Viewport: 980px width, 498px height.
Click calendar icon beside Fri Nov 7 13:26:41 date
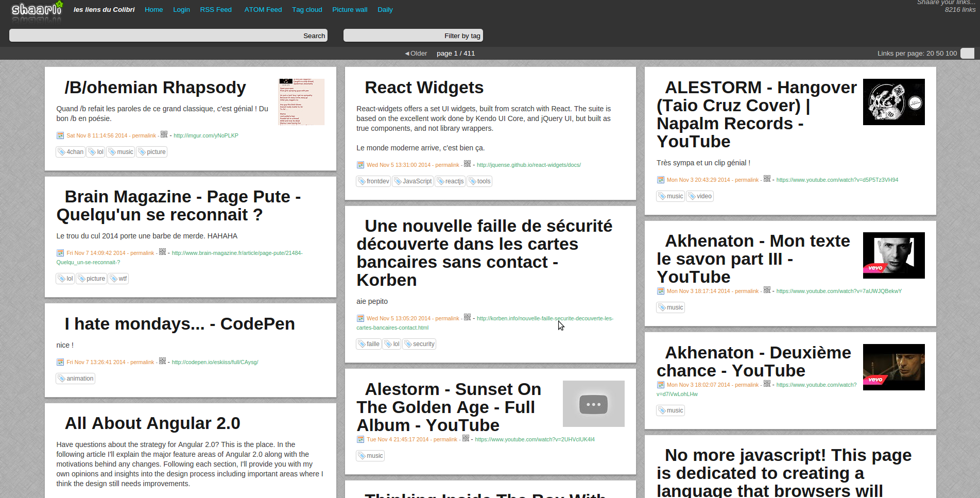[x=60, y=362]
